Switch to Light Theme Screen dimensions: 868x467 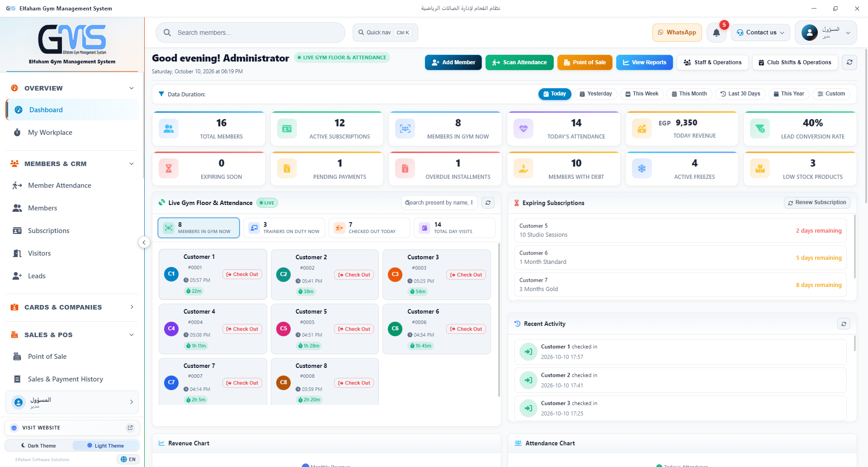(x=105, y=446)
